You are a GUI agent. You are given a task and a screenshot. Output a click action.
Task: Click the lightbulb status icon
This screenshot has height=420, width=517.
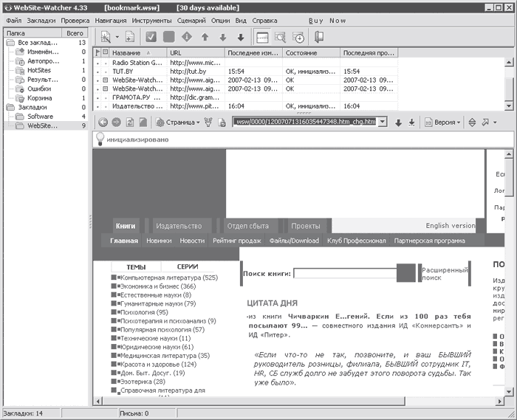pos(100,139)
